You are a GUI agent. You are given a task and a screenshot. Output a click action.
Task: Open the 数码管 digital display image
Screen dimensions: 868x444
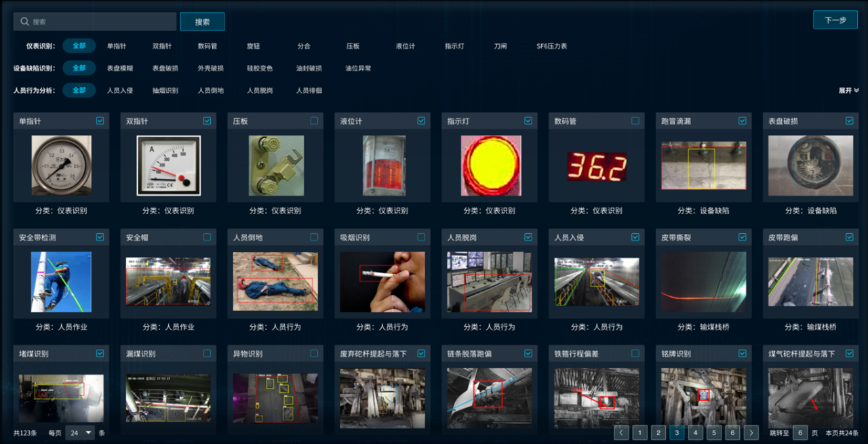[597, 165]
